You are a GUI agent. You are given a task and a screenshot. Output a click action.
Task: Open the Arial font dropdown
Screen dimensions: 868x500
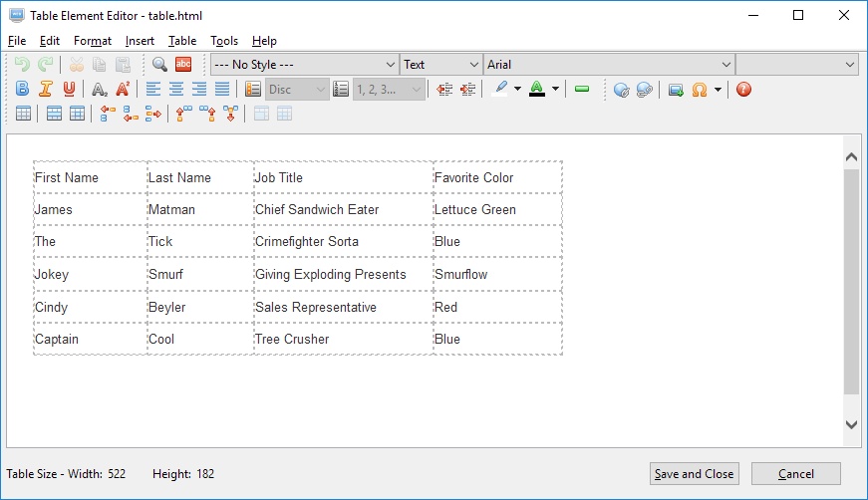click(609, 65)
